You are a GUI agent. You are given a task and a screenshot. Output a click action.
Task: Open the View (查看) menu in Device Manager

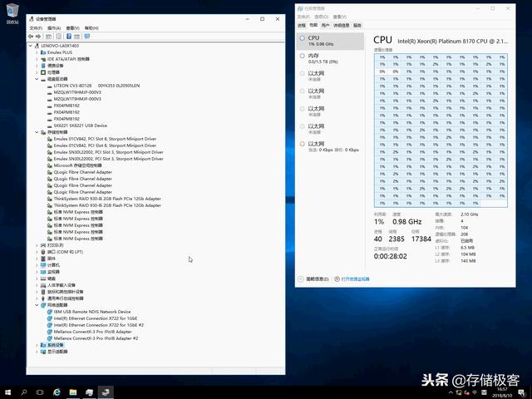[x=72, y=27]
